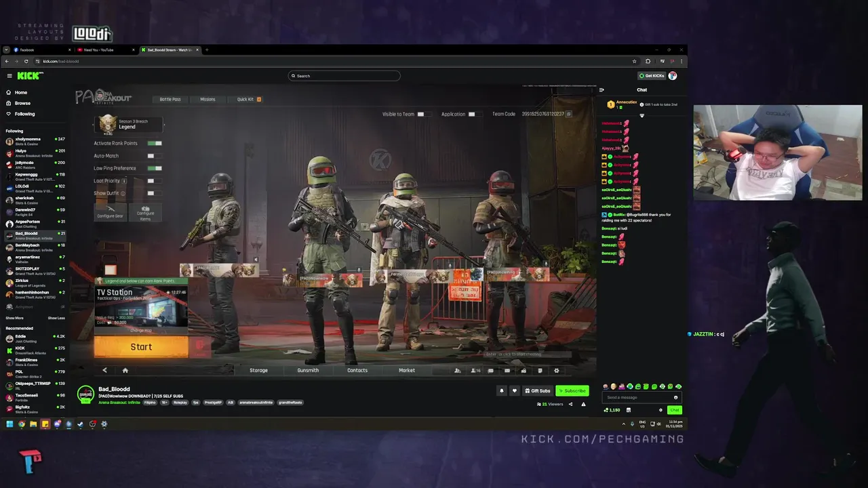Switch to the Facebook browser tab
This screenshot has width=868, height=488.
41,49
